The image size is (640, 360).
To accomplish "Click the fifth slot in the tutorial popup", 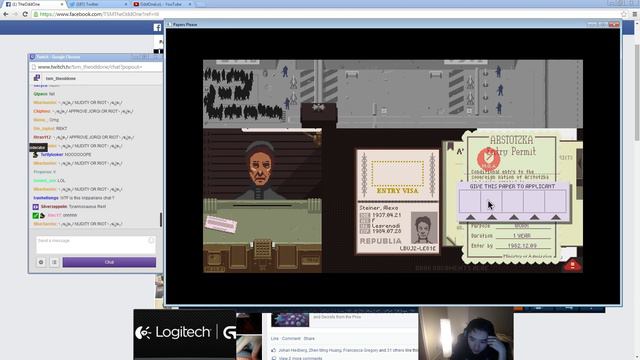I will [556, 202].
